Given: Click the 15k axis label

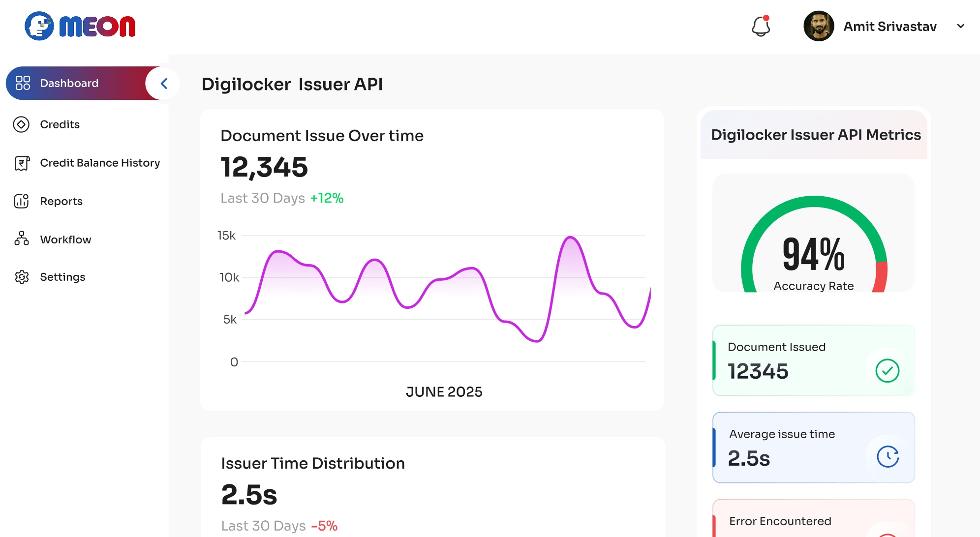Looking at the screenshot, I should tap(226, 236).
